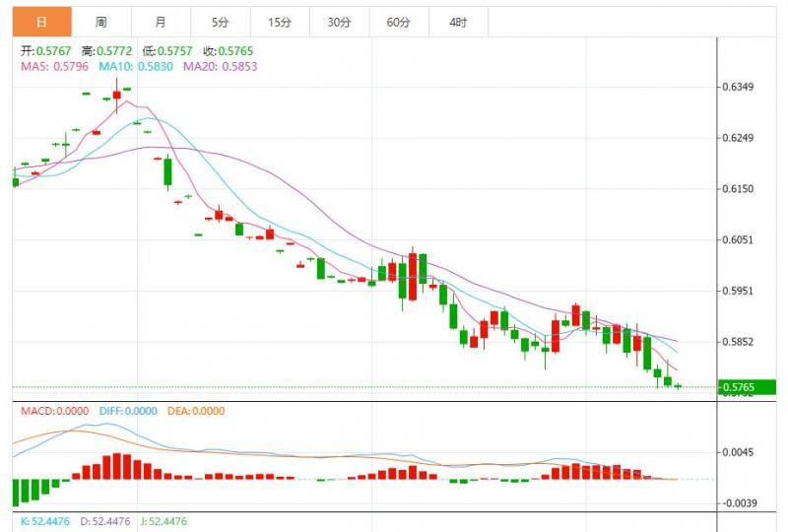
Task: Click the closing price value 0.5765
Action: (x=235, y=51)
